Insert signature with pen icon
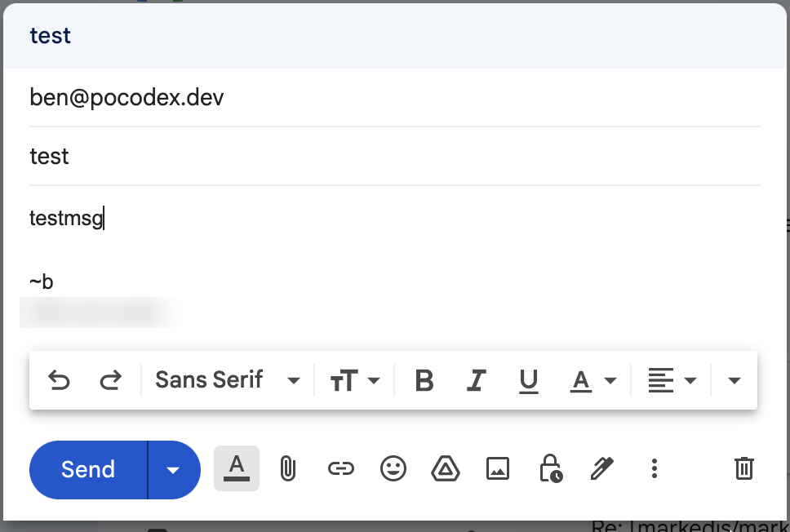Screen dimensions: 790x532 click(601, 468)
